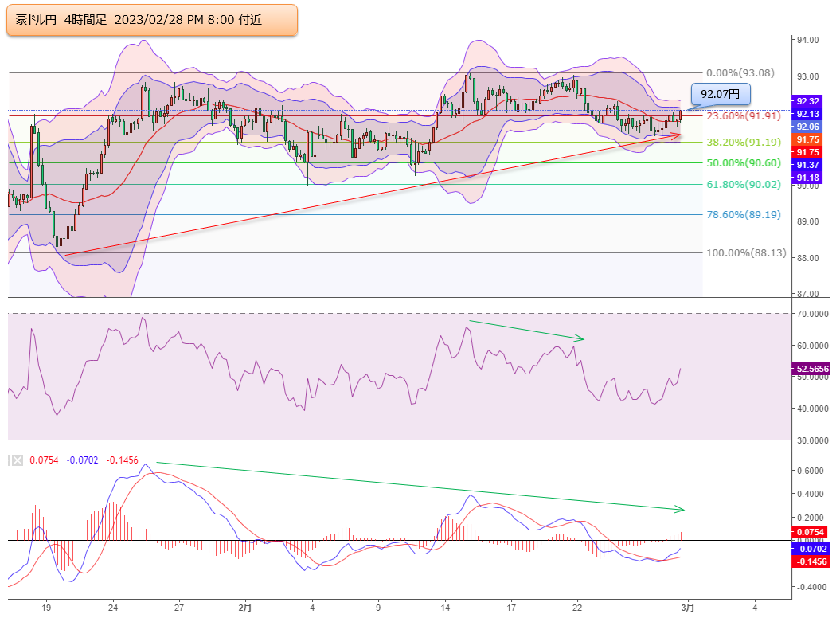The height and width of the screenshot is (622, 840).
Task: Close the MACD indicator via its X icon
Action: pos(18,460)
